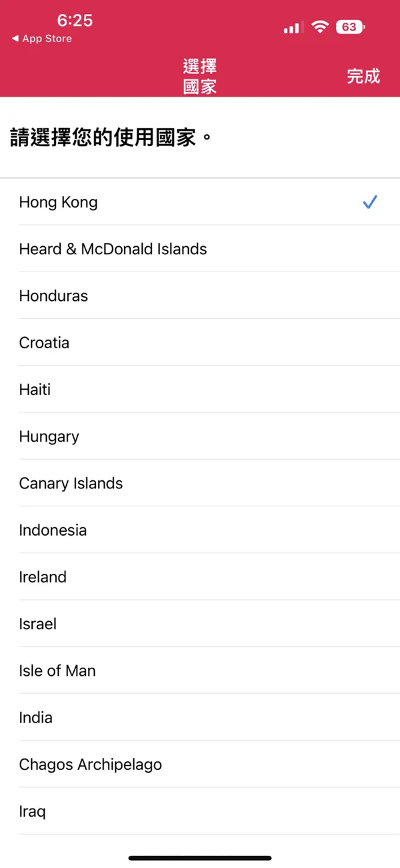400x868 pixels.
Task: Select Honduras from the list
Action: pyautogui.click(x=200, y=296)
